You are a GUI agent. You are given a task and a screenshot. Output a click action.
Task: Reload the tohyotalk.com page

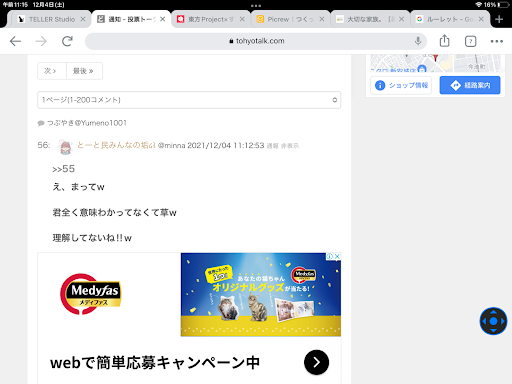(x=67, y=41)
